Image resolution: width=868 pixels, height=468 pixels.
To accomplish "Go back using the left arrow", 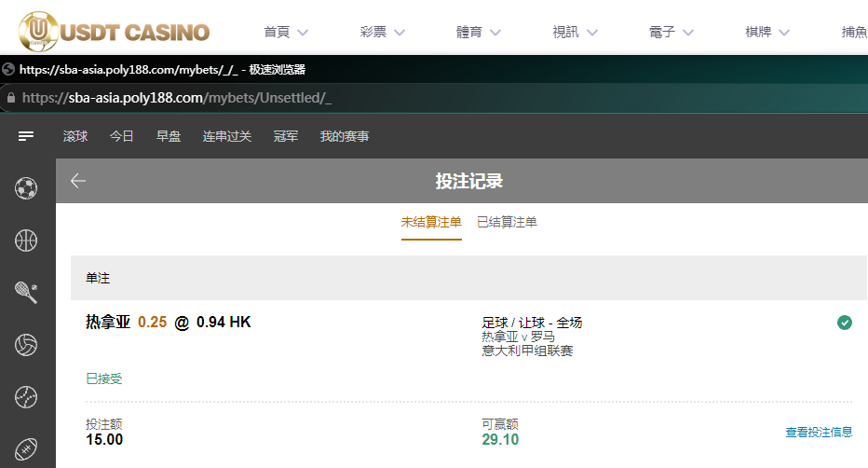I will tap(78, 181).
